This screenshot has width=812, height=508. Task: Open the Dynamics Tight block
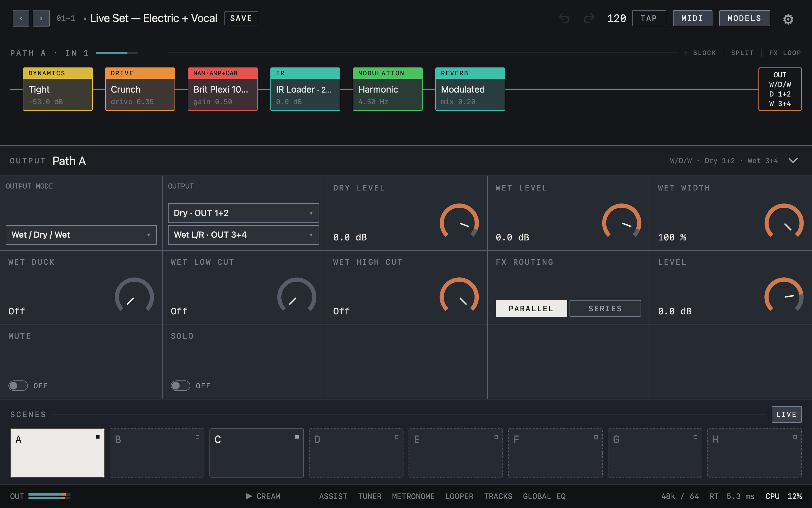(58, 89)
